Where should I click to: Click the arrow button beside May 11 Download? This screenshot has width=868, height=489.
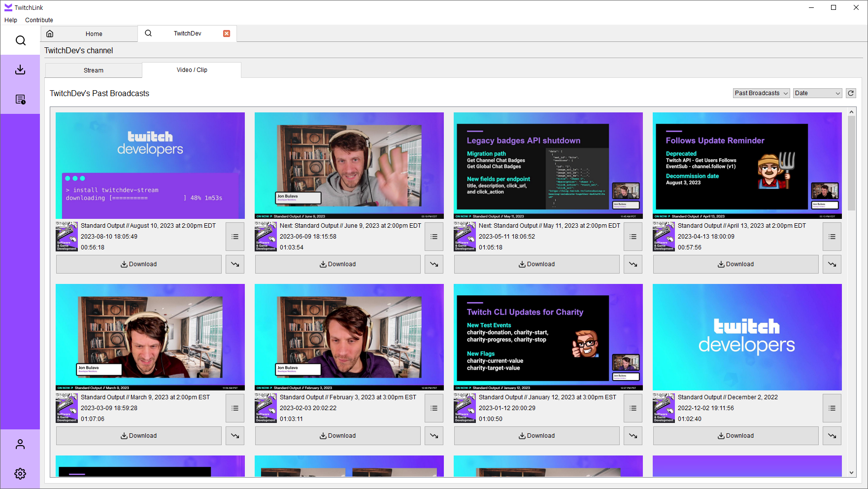pos(633,264)
